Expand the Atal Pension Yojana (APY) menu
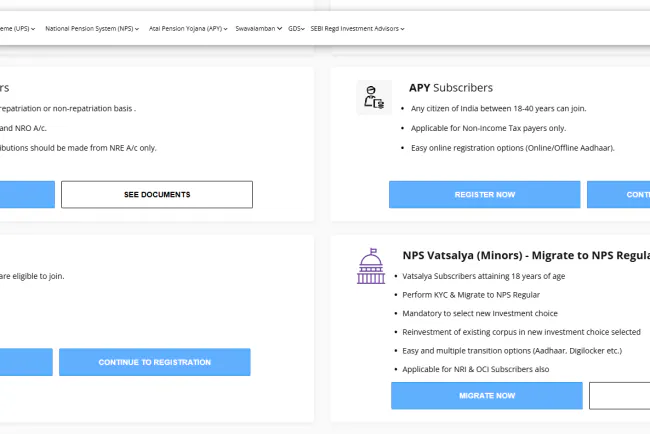Viewport: 650px width, 434px height. (188, 29)
